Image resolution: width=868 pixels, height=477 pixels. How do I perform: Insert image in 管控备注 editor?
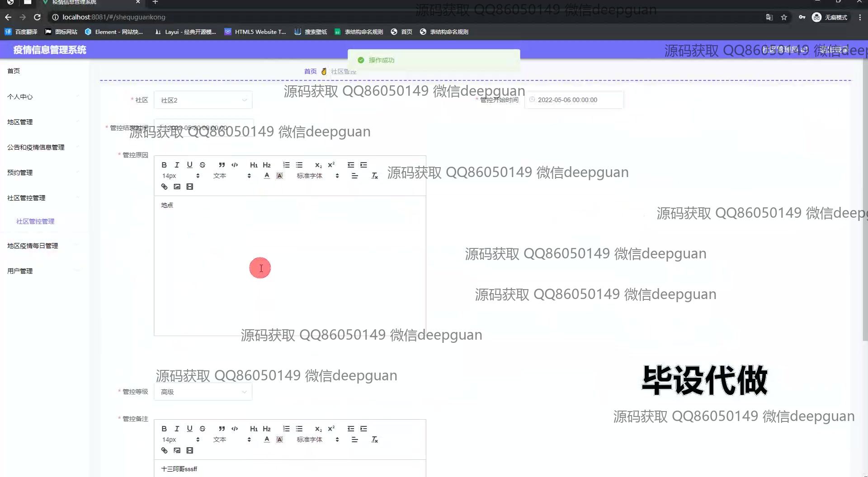177,450
